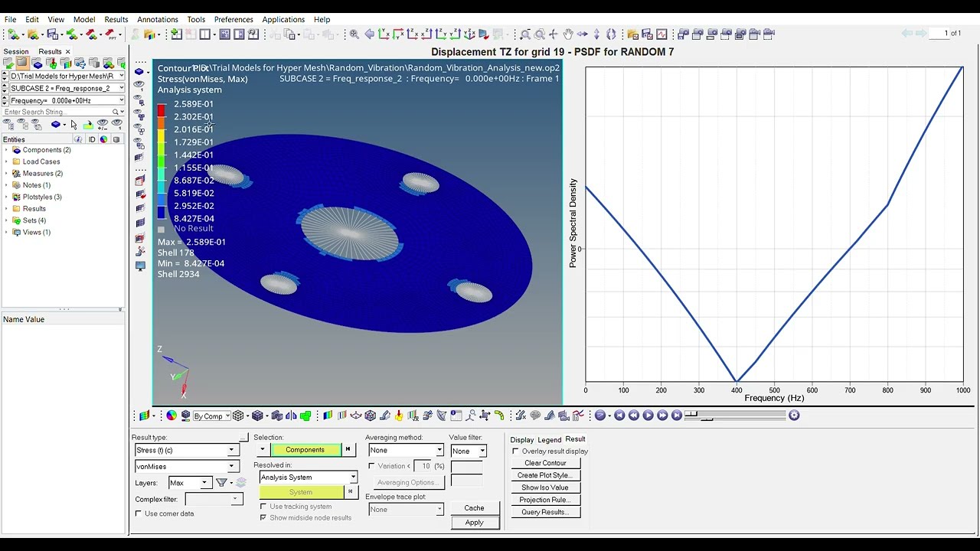Click the rotate arrows icon in top toolbar

611,34
